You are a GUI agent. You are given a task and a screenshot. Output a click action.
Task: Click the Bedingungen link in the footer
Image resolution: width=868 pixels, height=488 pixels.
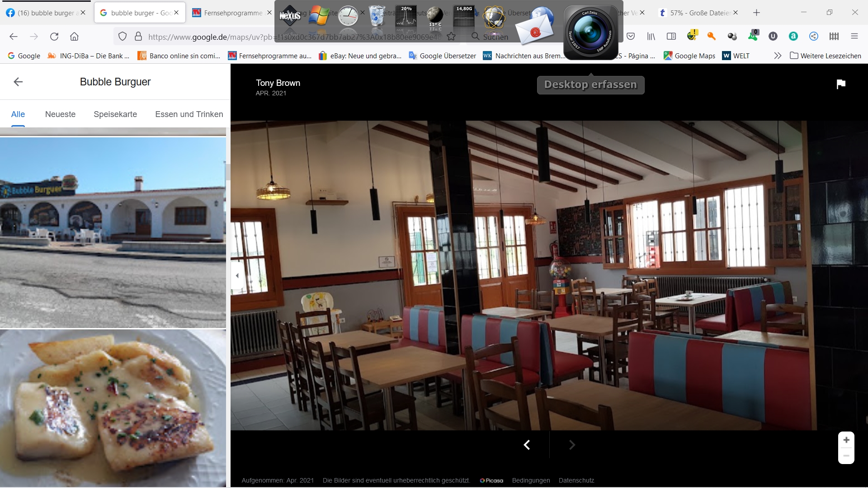[531, 480]
